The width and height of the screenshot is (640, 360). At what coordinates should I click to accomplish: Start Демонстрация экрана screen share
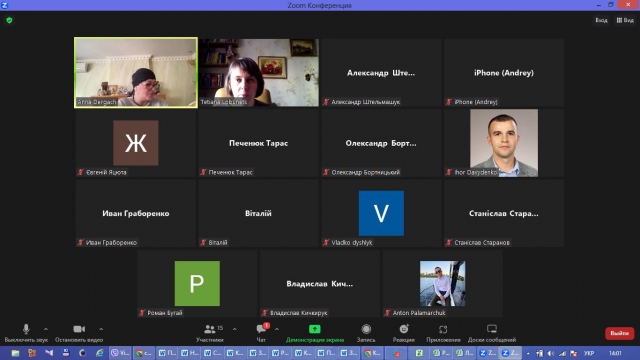click(315, 333)
